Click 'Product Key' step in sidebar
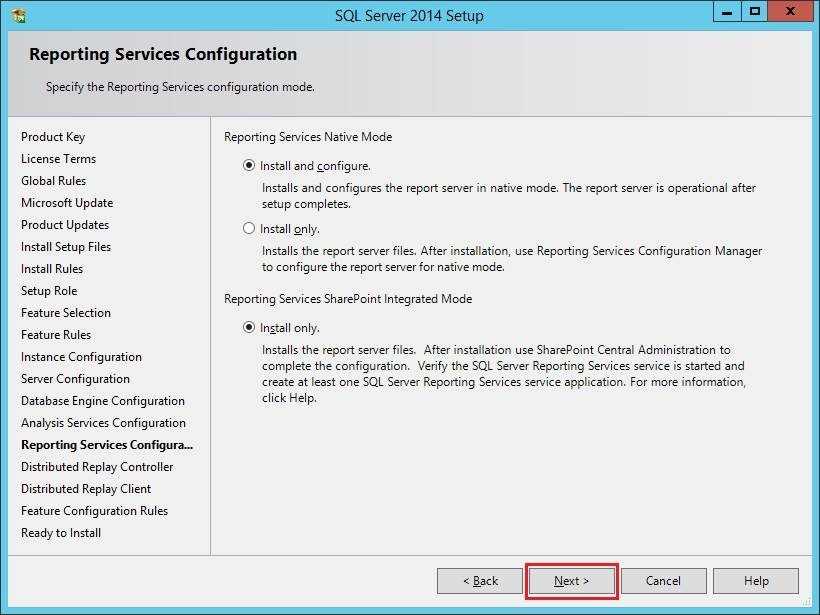Image resolution: width=820 pixels, height=615 pixels. pyautogui.click(x=53, y=137)
